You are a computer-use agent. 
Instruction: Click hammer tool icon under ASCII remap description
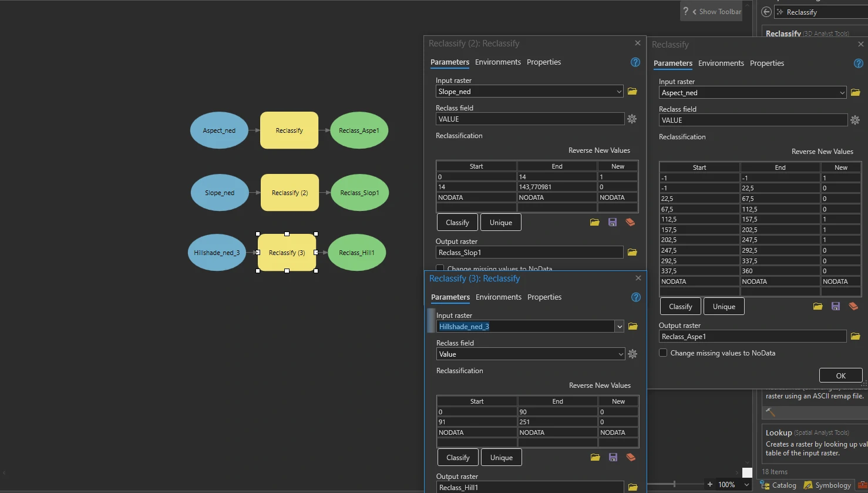pos(771,412)
